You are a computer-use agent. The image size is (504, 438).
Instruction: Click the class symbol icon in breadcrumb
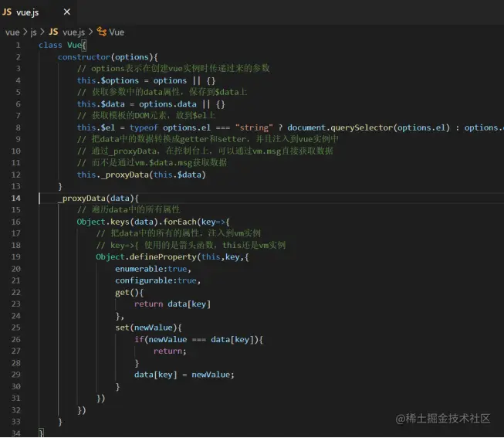point(102,32)
